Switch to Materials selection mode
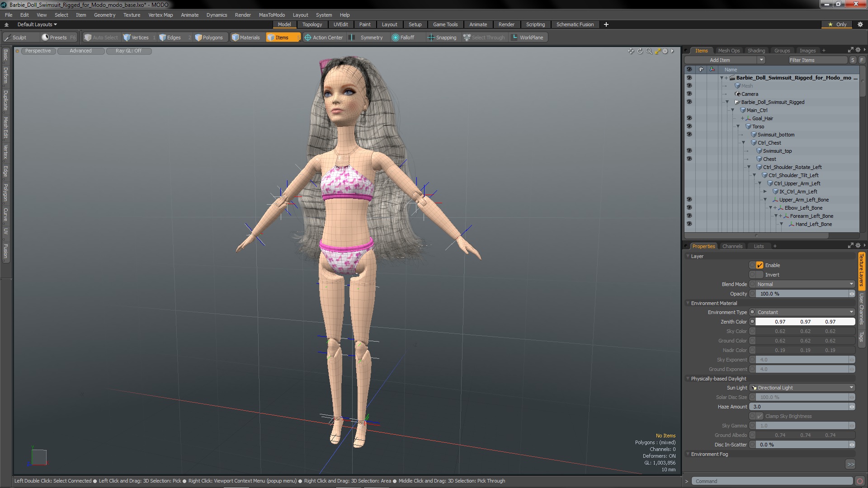 point(246,38)
